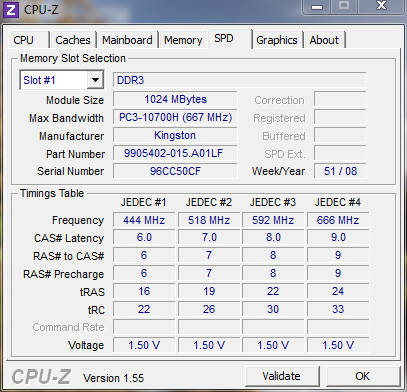Close the CPU-Z window
Viewport: 407px width, 392px height.
tap(381, 6)
